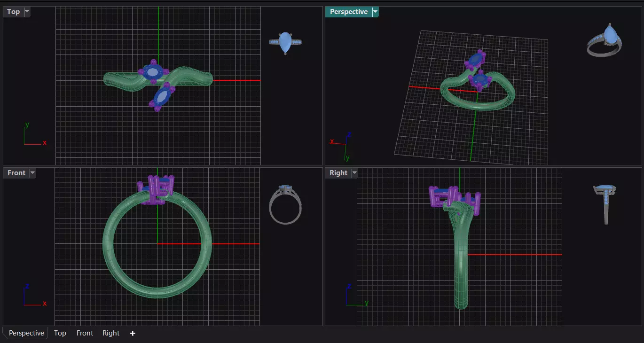The image size is (644, 343).
Task: Click the Top viewport title label
Action: click(x=14, y=12)
